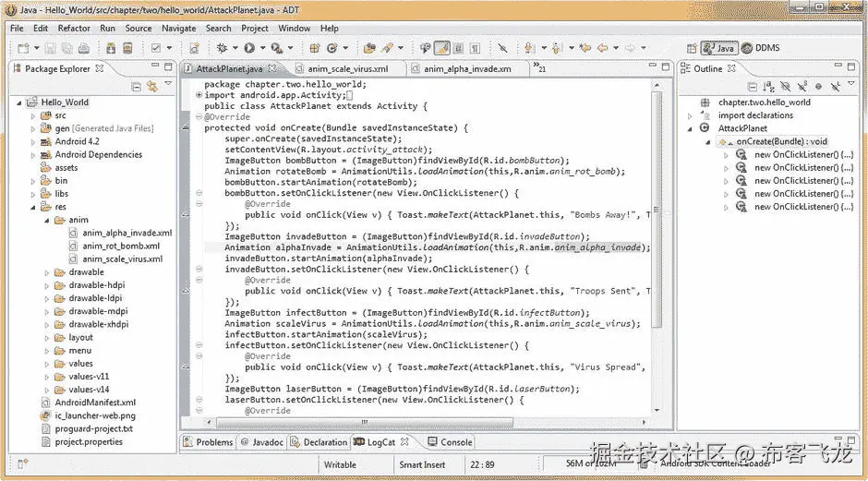Select onCreate(Bundle) : void in Outline
The width and height of the screenshot is (868, 481).
point(781,141)
